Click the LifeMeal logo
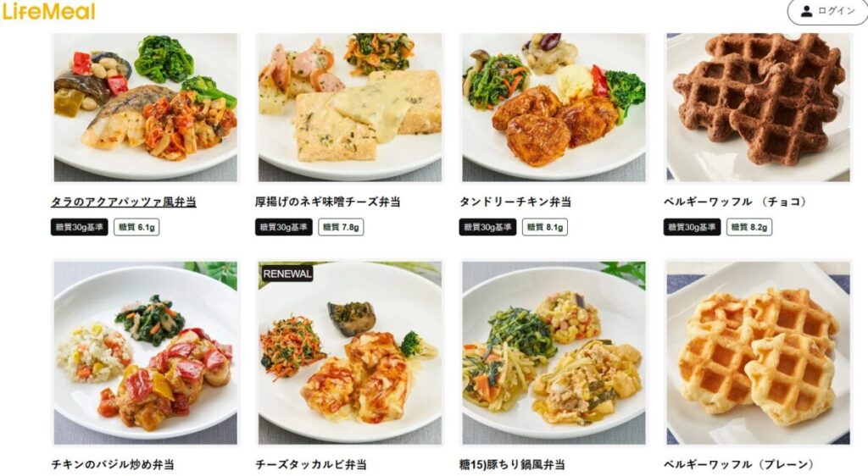The height and width of the screenshot is (476, 868). 48,11
